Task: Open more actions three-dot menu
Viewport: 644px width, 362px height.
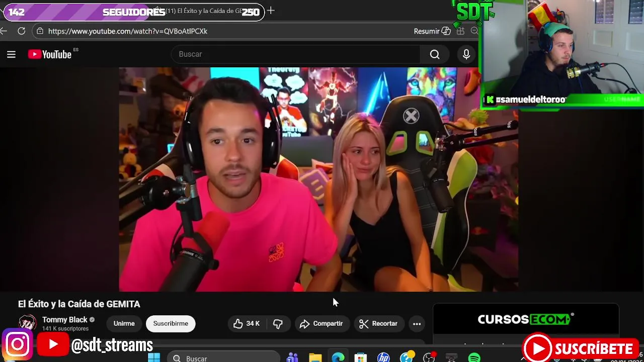Action: point(417,324)
